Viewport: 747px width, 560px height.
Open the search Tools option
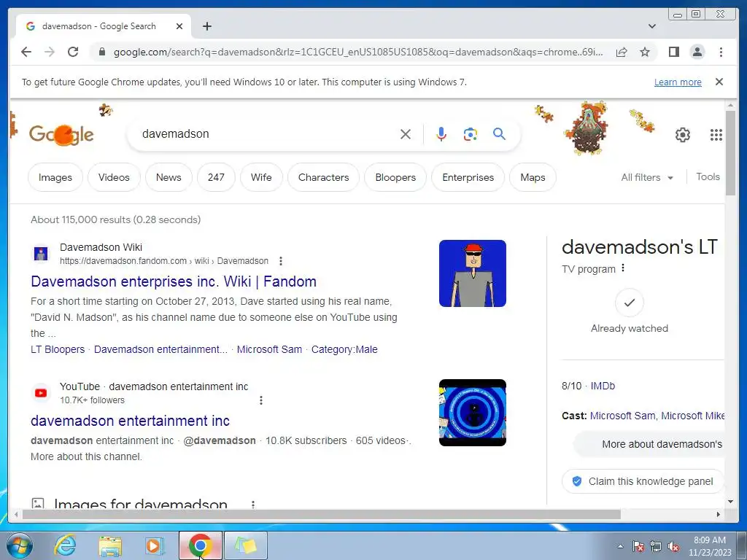(x=708, y=176)
